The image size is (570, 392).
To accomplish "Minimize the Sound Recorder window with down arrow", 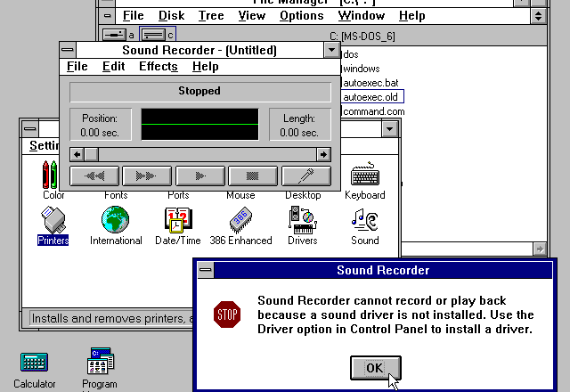I will [x=331, y=50].
